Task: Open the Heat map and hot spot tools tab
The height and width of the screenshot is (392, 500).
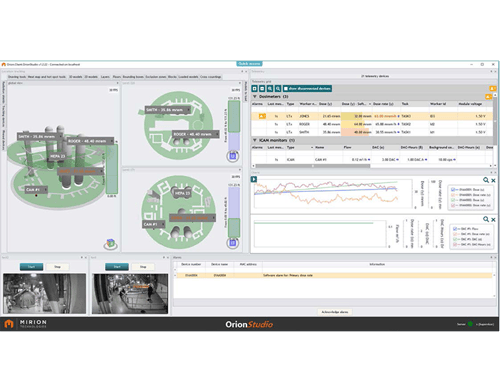Action: [47, 77]
